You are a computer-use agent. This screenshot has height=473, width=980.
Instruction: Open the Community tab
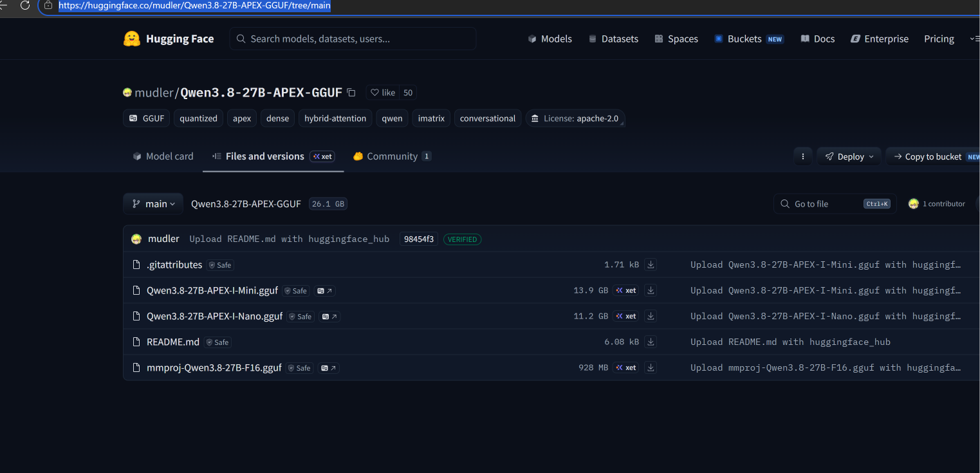pos(392,156)
